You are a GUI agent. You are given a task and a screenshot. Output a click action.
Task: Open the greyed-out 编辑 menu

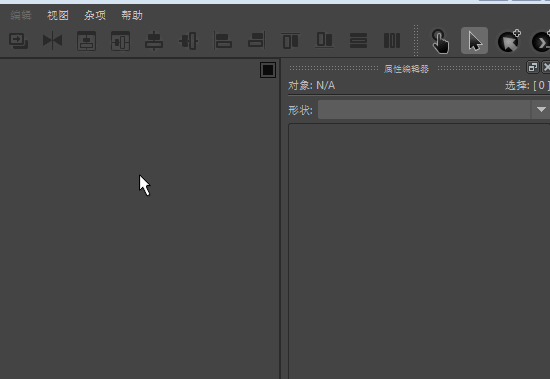tap(21, 15)
